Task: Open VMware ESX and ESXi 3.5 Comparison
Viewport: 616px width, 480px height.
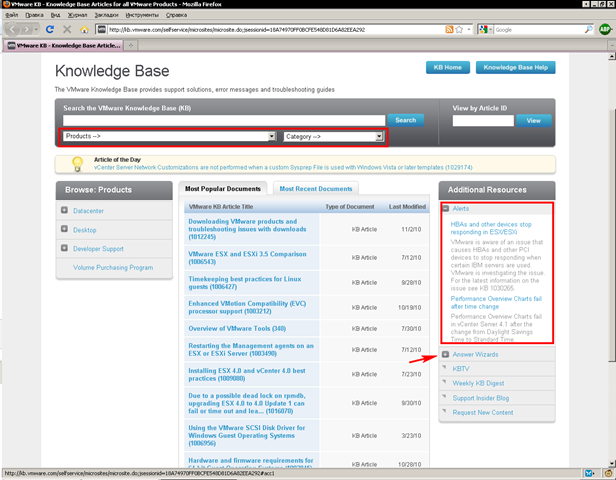Action: pyautogui.click(x=247, y=258)
